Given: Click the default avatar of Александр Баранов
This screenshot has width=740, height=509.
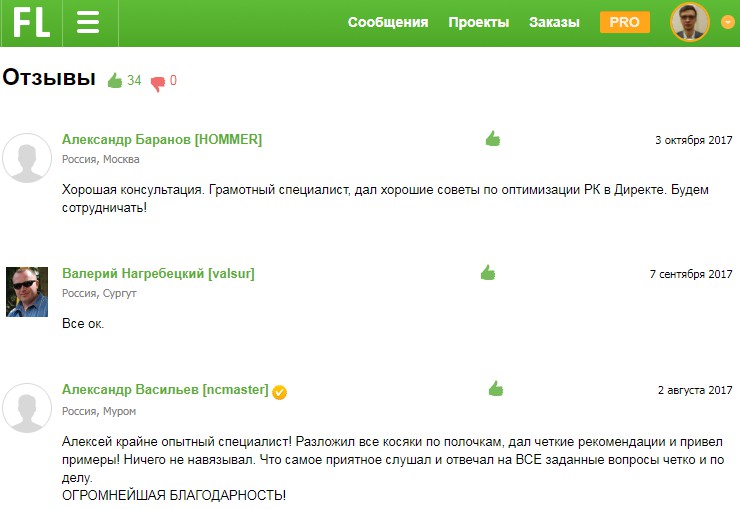Looking at the screenshot, I should (27, 158).
